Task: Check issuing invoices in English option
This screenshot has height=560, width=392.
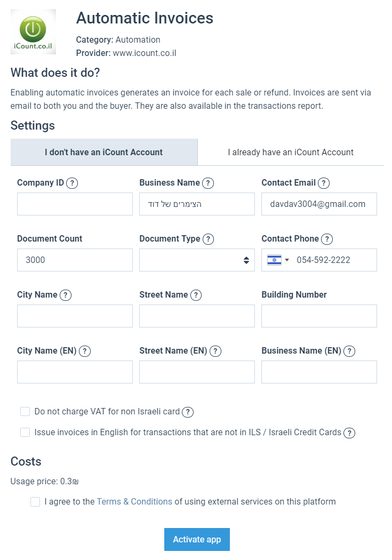Action: pos(25,432)
